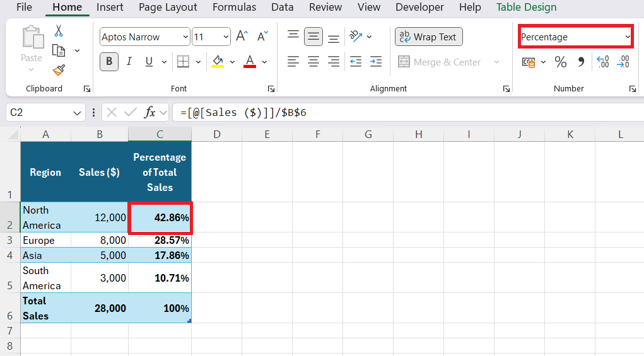
Task: Open Clipboard dialog launcher
Action: pyautogui.click(x=86, y=89)
